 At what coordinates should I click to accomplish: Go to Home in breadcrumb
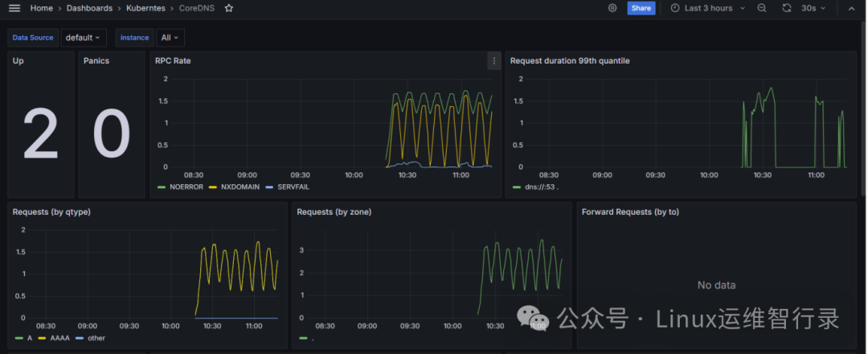pyautogui.click(x=42, y=8)
